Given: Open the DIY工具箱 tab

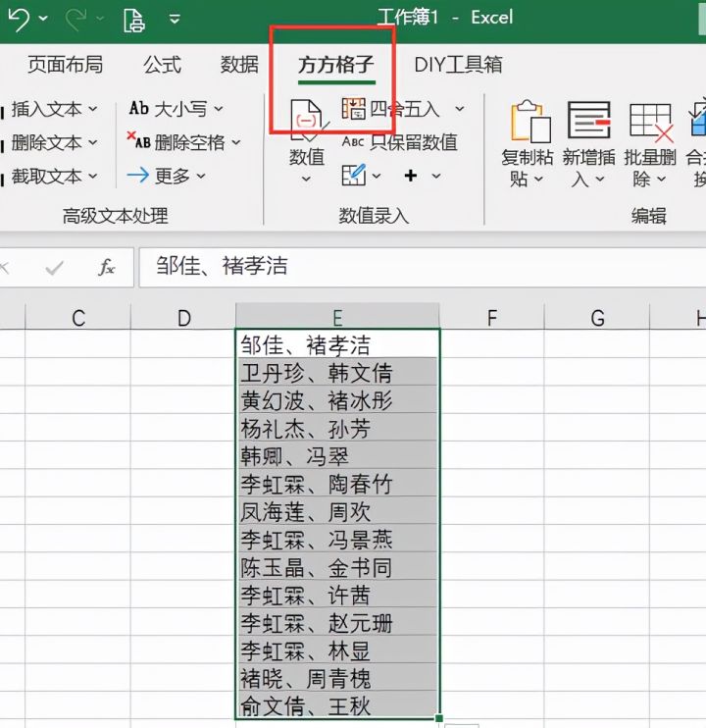Looking at the screenshot, I should coord(458,64).
